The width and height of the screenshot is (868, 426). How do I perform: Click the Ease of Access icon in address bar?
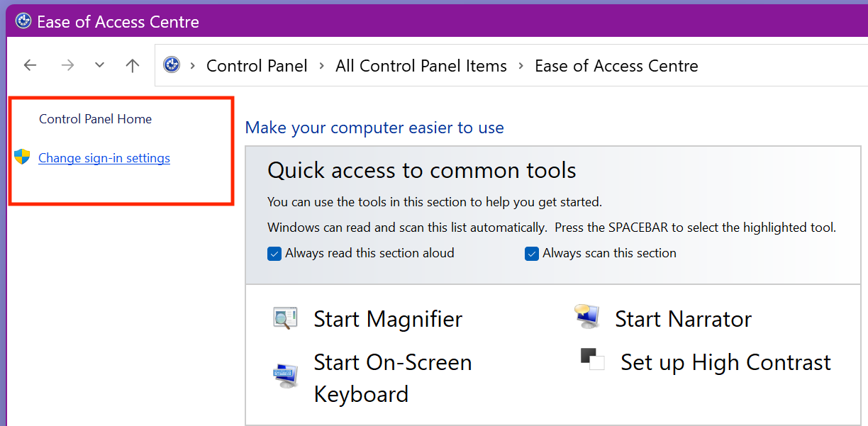(x=171, y=65)
